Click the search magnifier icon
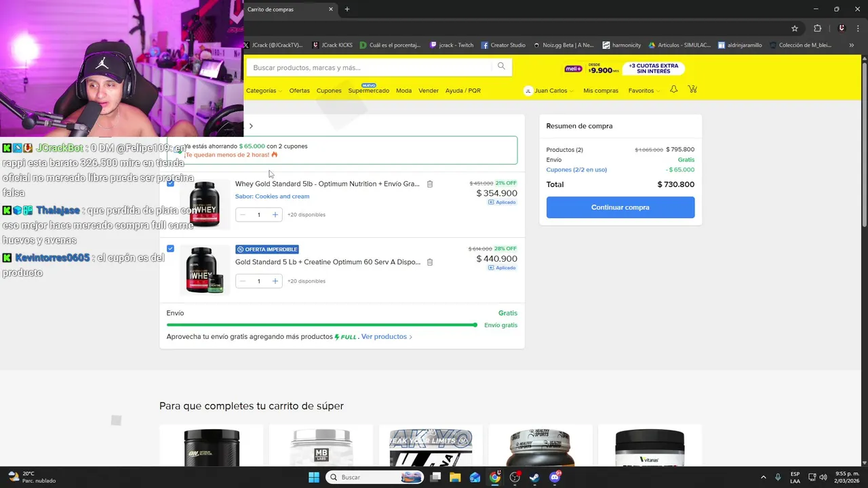868x488 pixels. [x=501, y=66]
